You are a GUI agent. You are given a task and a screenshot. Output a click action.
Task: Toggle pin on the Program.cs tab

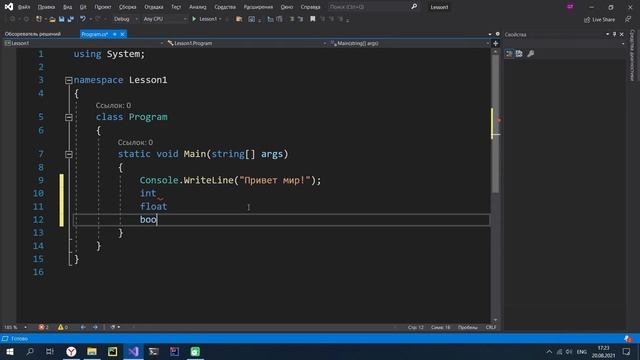click(115, 34)
